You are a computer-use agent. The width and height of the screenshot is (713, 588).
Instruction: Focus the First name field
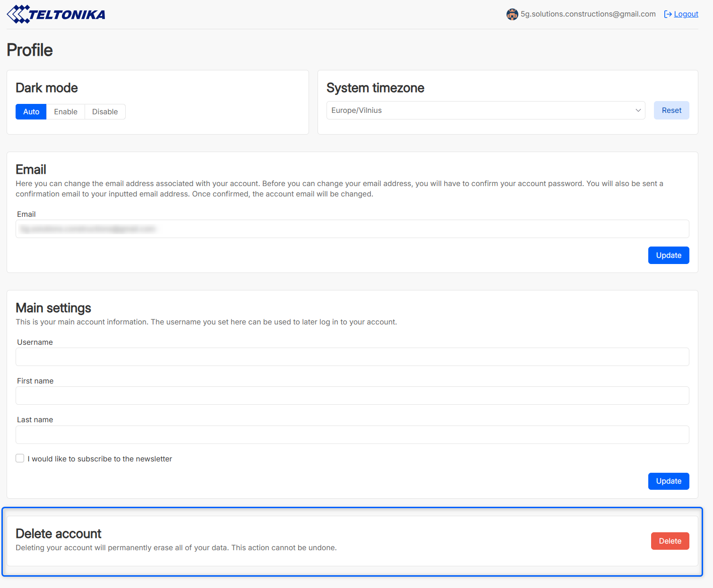(x=352, y=396)
